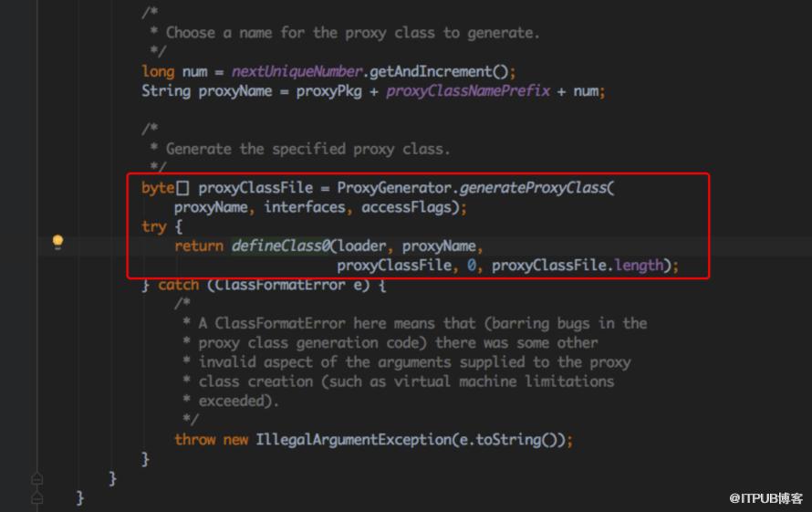Click ClassFormatError in the catch clause
812x512 pixels.
pyautogui.click(x=280, y=285)
